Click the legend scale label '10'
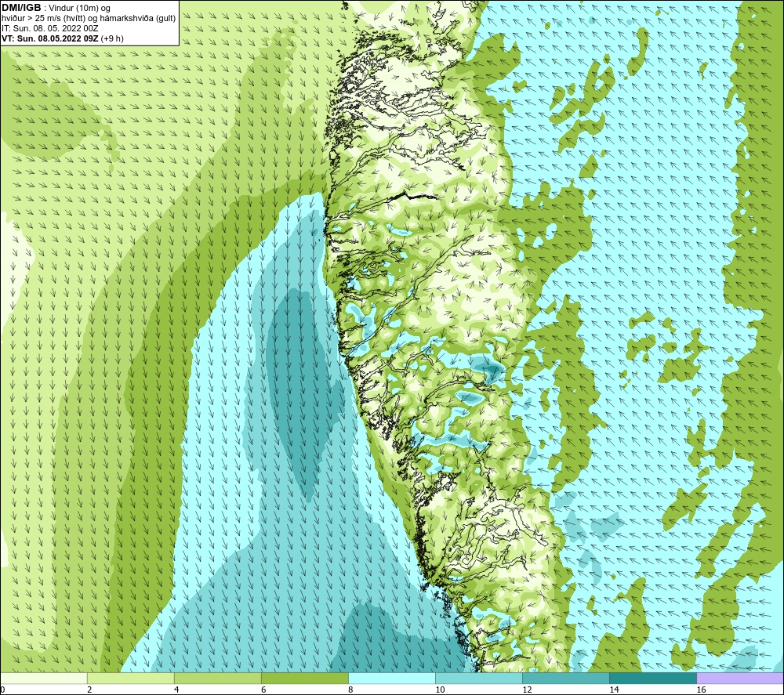The width and height of the screenshot is (784, 695). click(x=440, y=690)
